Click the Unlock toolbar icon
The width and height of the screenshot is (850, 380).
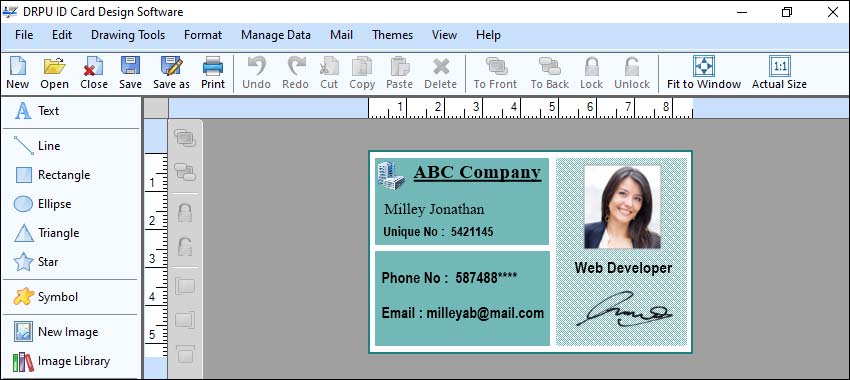(x=632, y=66)
